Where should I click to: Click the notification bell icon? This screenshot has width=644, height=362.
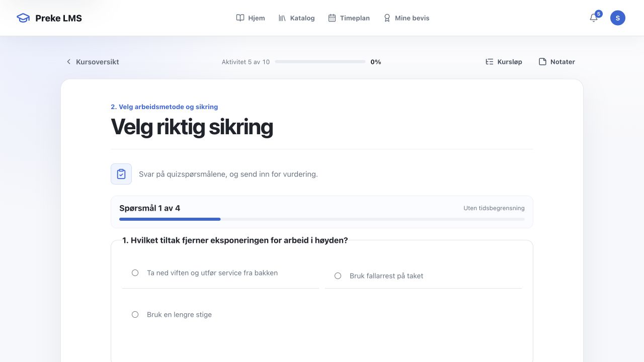pyautogui.click(x=594, y=18)
